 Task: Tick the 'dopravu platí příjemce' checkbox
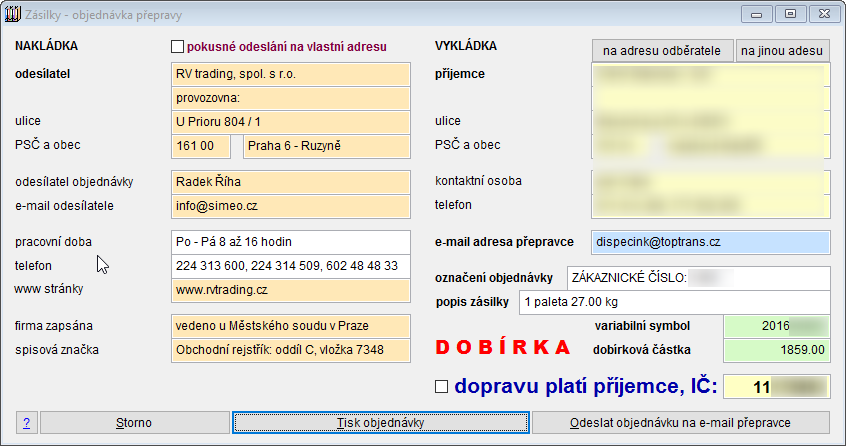pos(441,386)
